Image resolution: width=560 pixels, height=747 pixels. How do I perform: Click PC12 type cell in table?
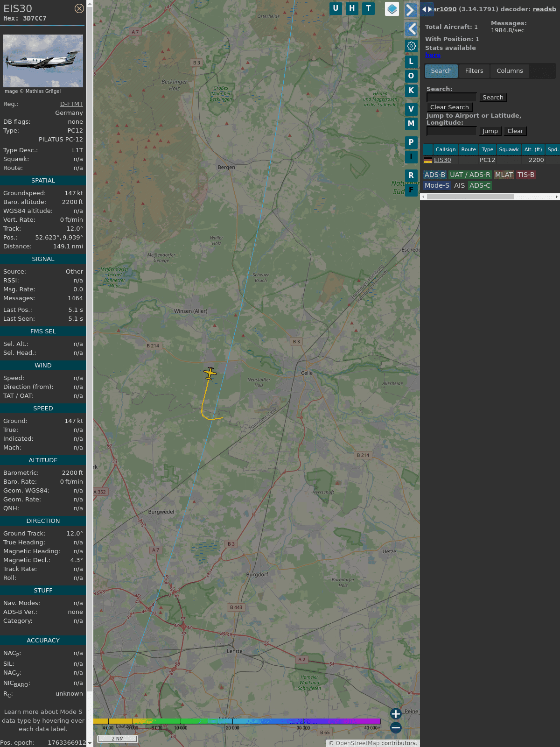pos(487,160)
